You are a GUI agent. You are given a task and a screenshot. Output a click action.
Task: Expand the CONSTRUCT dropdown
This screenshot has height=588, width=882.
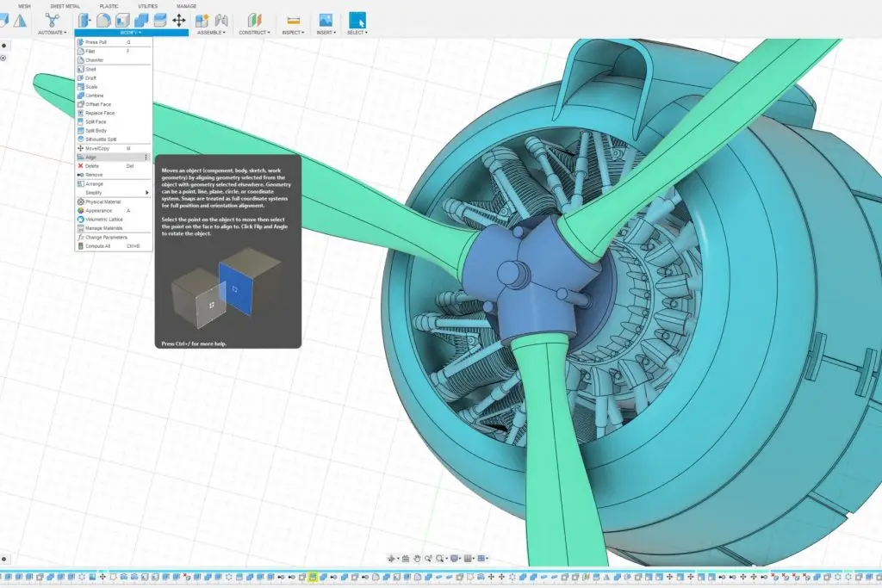pos(254,33)
